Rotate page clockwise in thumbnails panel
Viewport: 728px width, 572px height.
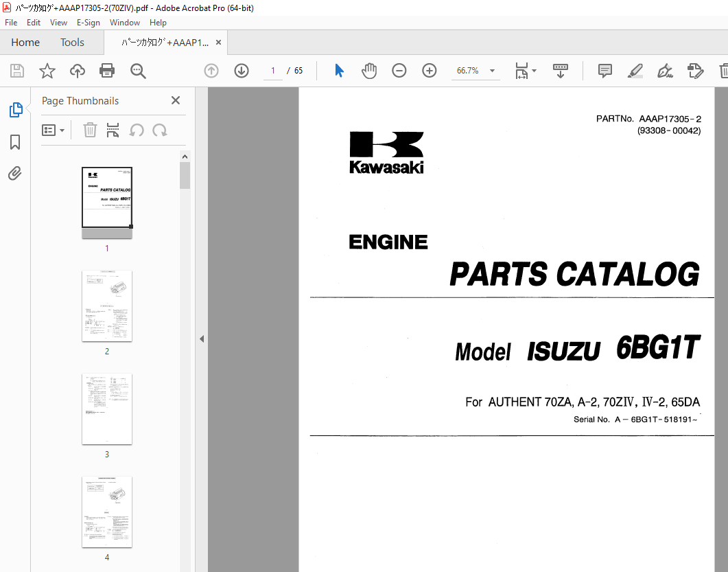click(x=160, y=130)
